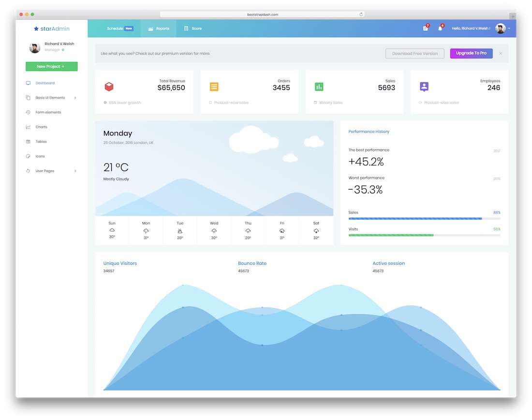Open the notifications bell icon
532x420 pixels.
[440, 28]
